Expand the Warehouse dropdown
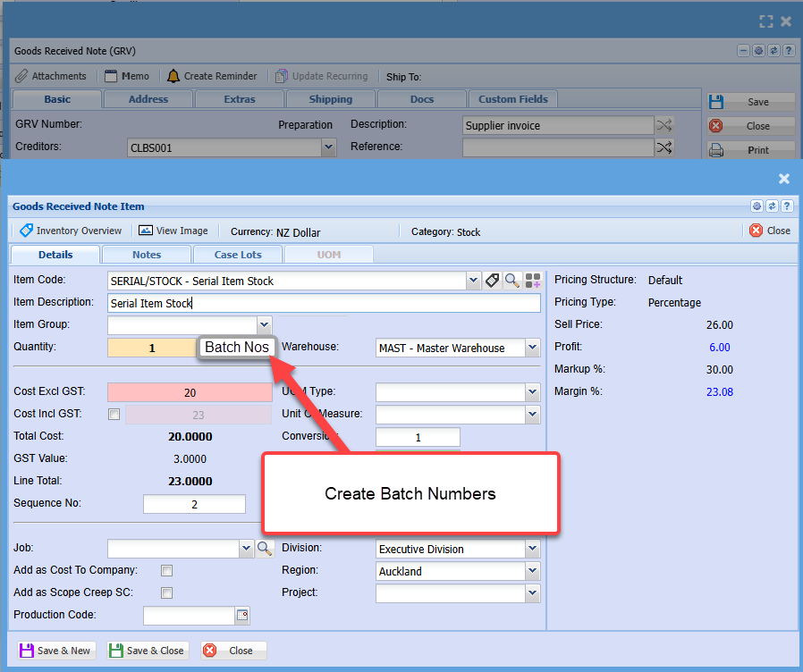The width and height of the screenshot is (803, 672). [x=532, y=348]
